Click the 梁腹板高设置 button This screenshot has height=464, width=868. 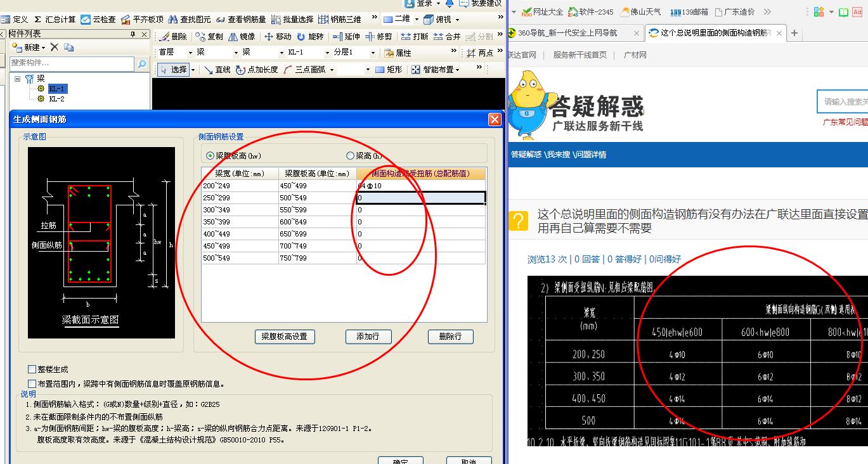[285, 337]
